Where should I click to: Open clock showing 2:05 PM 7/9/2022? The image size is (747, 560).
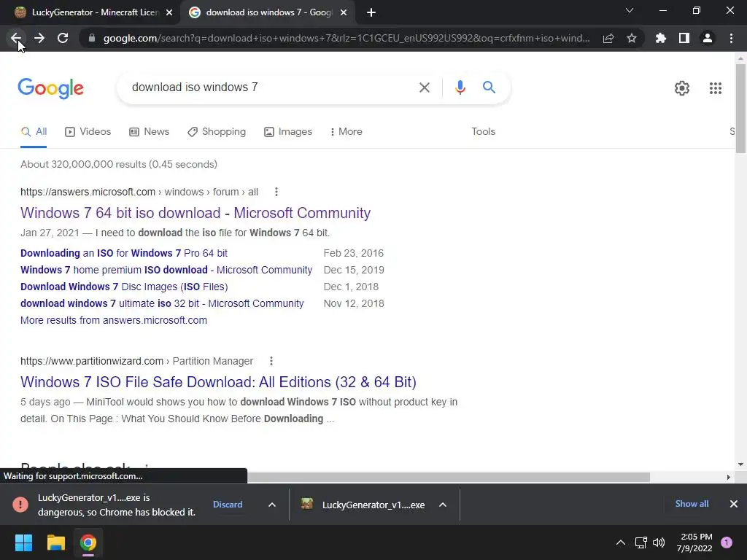(694, 542)
